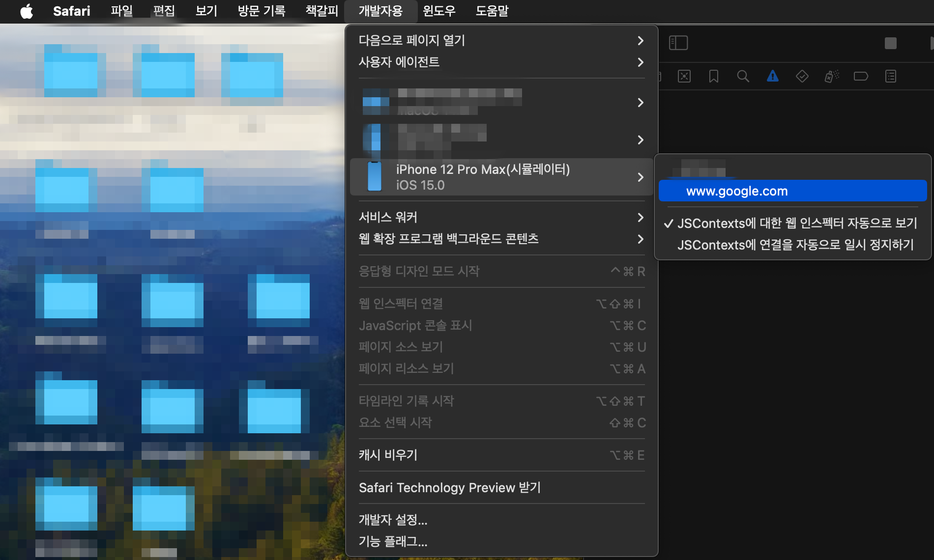Select iPhone 12 Pro Max(시뮬레이터) entry
Viewport: 934px width, 560px height.
pyautogui.click(x=501, y=177)
